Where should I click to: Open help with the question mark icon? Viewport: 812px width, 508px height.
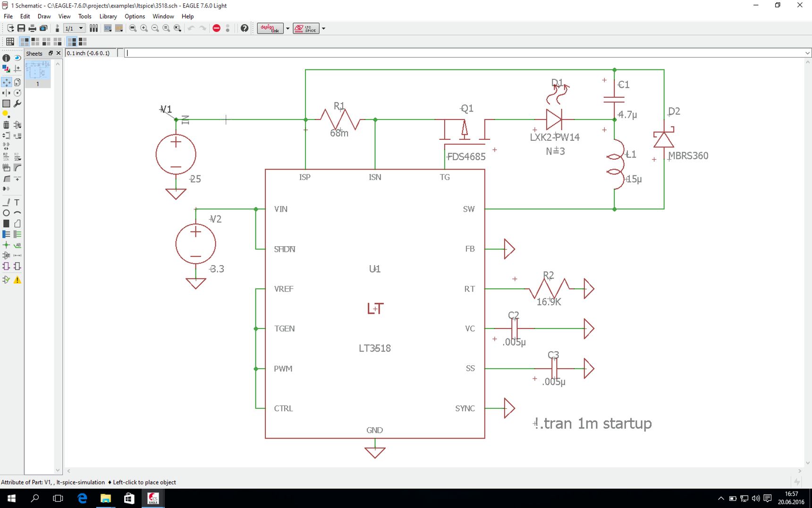[244, 28]
